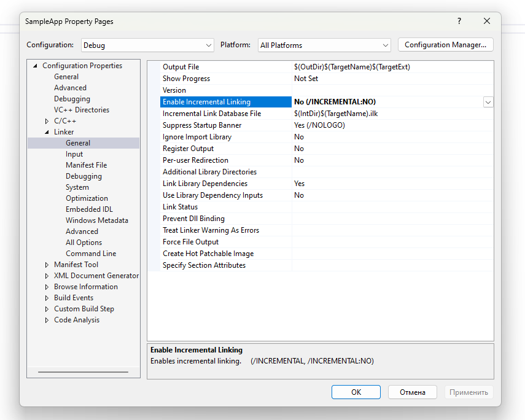Screen dimensions: 525x420
Task: Select VC++ Directories in the tree
Action: click(x=81, y=110)
